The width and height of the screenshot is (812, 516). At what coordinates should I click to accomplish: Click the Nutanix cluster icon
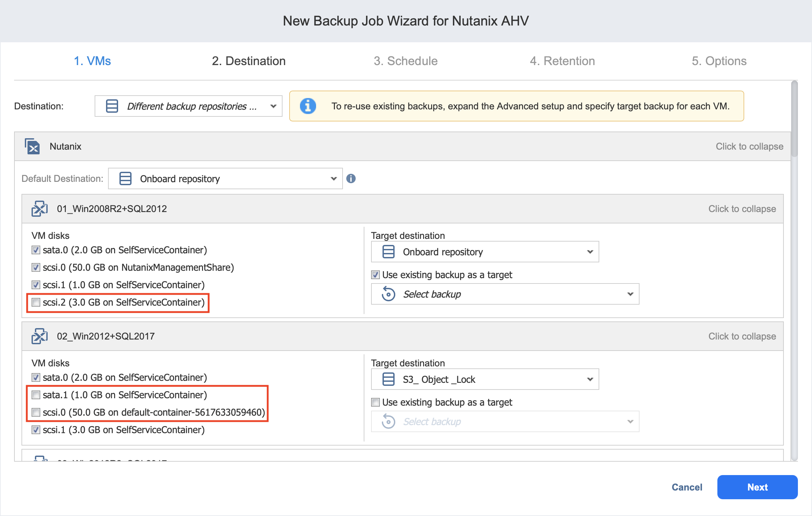click(x=32, y=146)
